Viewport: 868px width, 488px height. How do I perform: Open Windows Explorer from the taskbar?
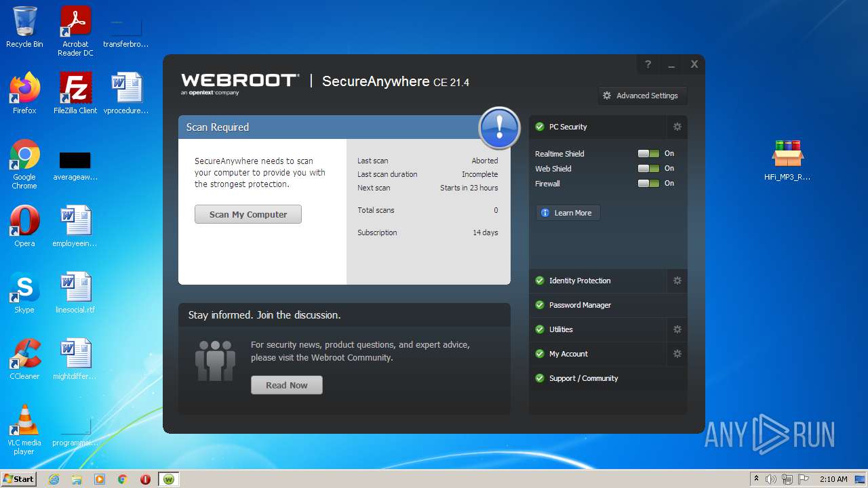[x=77, y=479]
